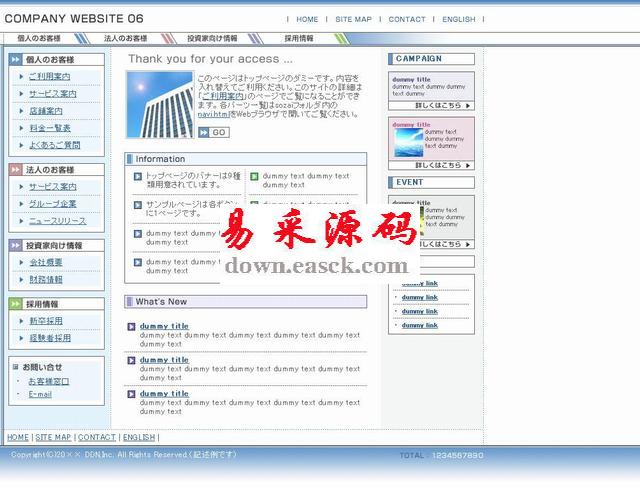Click purple arrow icon beside sidebar 投資家向け情報 heading
This screenshot has height=488, width=640.
click(x=15, y=245)
